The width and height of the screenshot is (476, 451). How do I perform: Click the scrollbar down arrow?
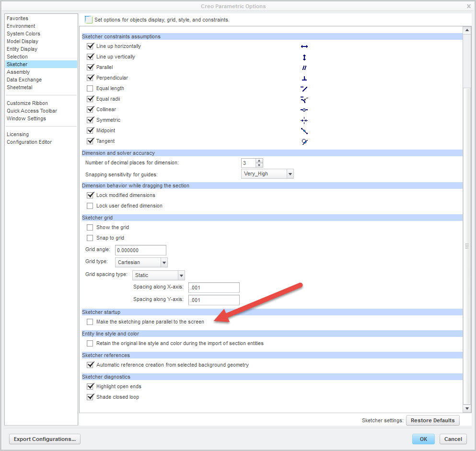point(467,408)
